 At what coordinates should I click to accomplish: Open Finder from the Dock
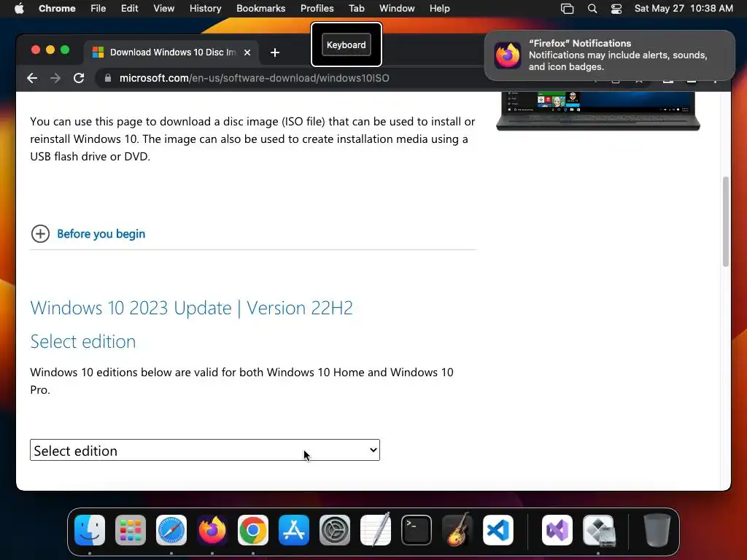90,529
